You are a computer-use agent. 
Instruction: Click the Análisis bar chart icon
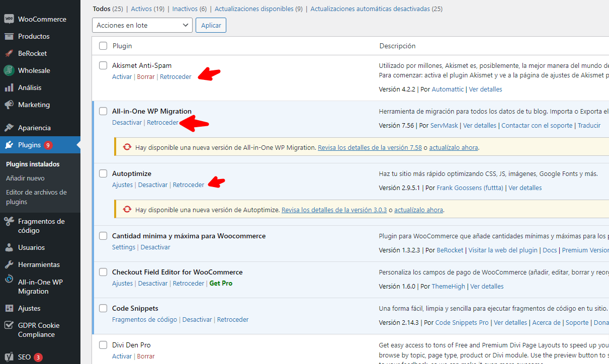[x=9, y=87]
